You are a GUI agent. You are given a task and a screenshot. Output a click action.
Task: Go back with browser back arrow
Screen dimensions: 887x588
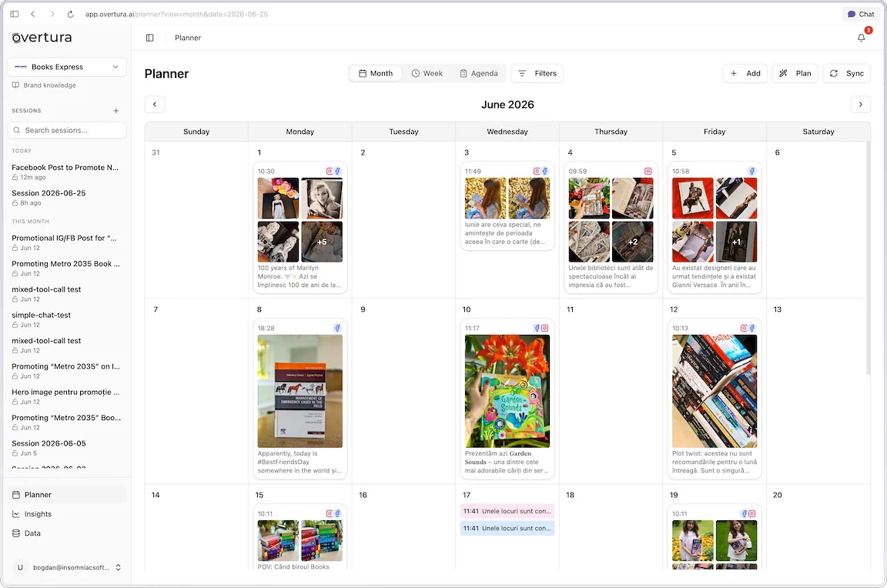coord(33,14)
